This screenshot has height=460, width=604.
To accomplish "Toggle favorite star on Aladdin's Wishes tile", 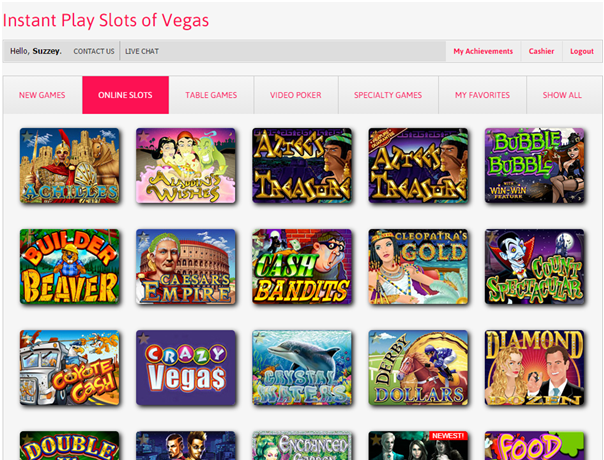I will [144, 136].
